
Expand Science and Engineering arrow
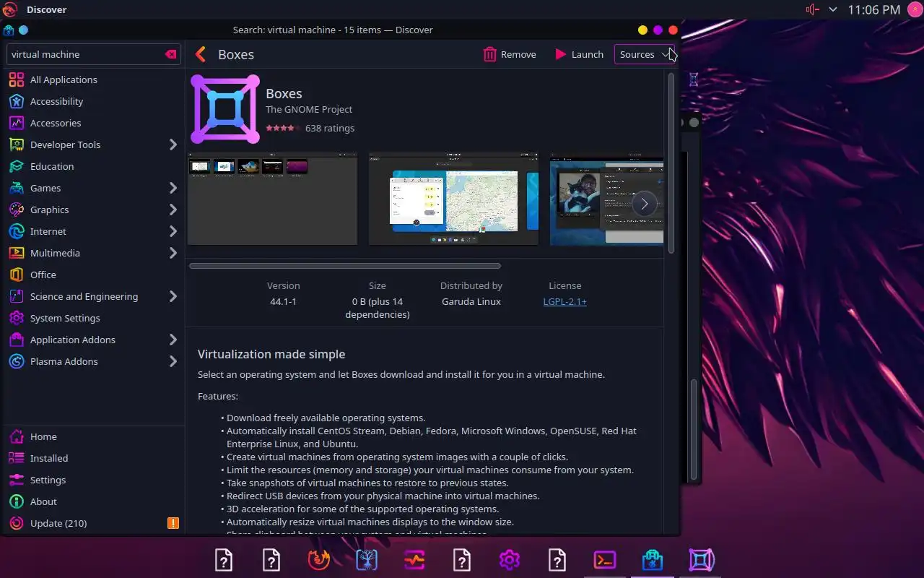(x=173, y=296)
